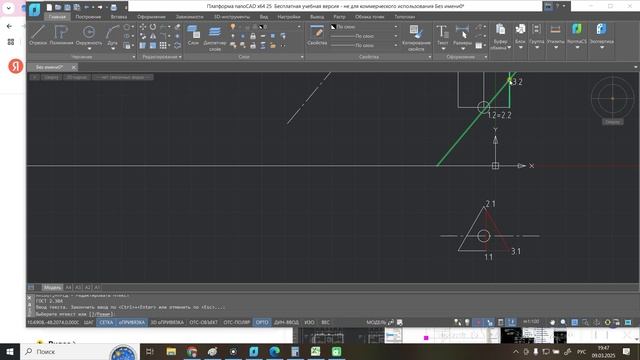Open the Свойства properties panel
Image resolution: width=640 pixels, height=360 pixels.
[317, 35]
